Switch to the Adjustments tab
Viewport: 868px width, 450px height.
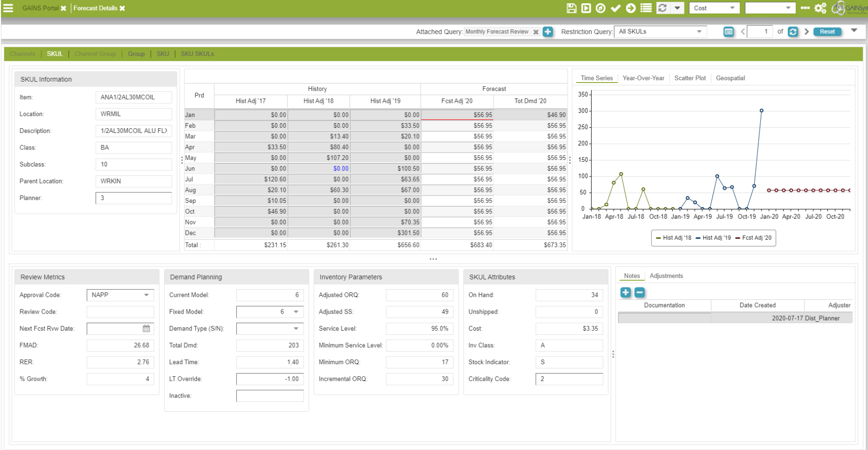[666, 276]
